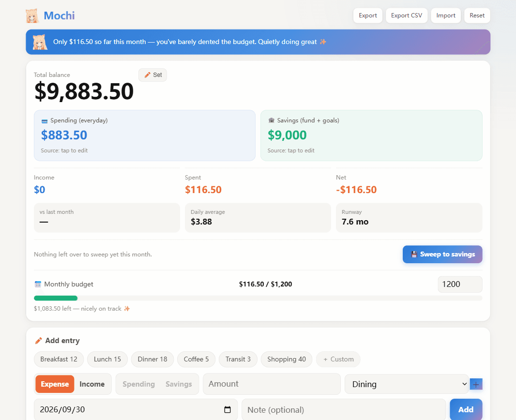Screen dimensions: 516x420
Task: Click 'Nothing left over to sweep' text
Action: (93, 254)
